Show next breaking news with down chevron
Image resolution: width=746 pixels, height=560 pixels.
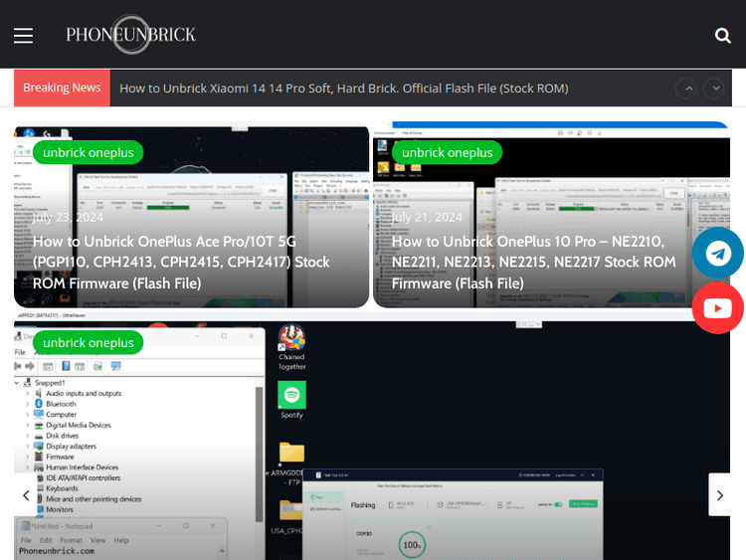pos(714,89)
